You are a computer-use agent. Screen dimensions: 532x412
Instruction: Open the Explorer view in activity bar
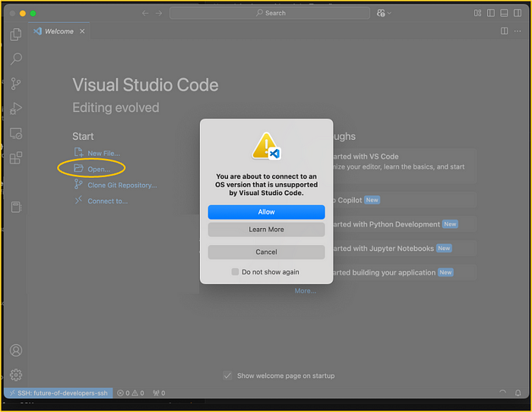(x=16, y=34)
